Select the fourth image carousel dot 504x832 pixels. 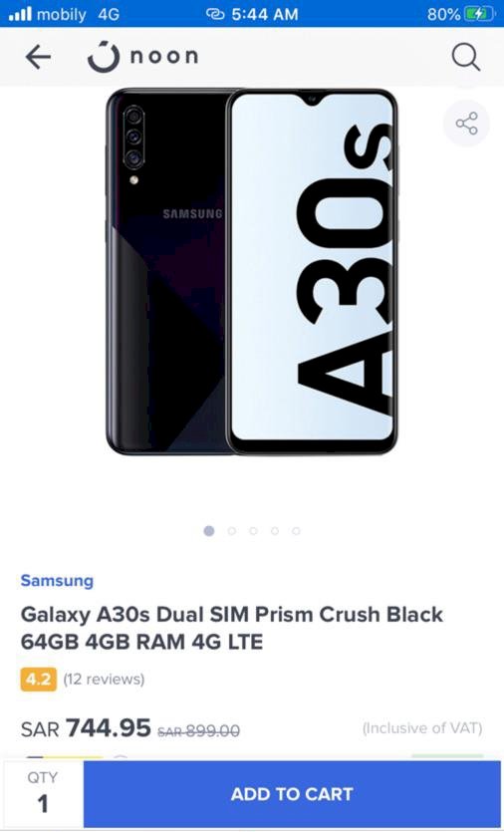(x=275, y=531)
